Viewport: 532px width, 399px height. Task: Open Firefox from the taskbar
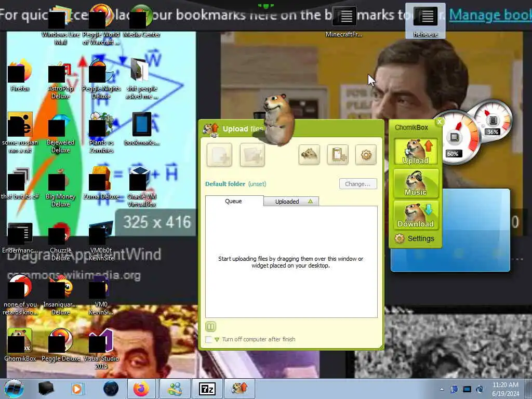pyautogui.click(x=141, y=389)
